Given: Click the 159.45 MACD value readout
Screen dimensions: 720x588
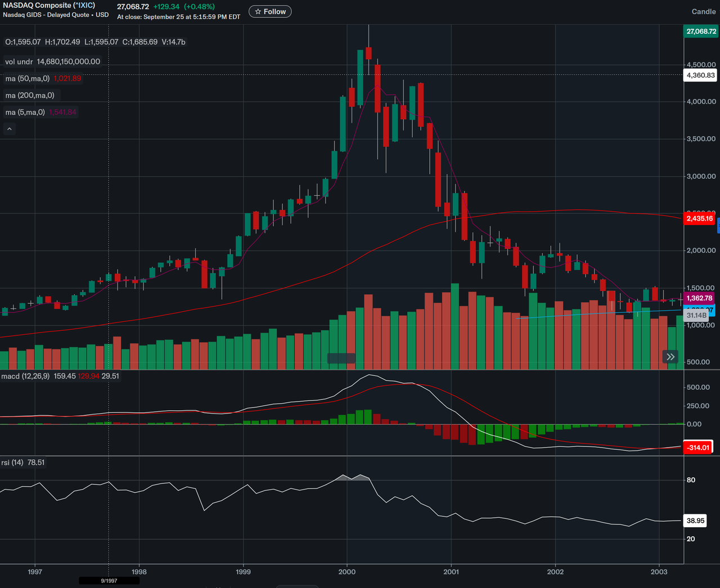Looking at the screenshot, I should coord(65,376).
